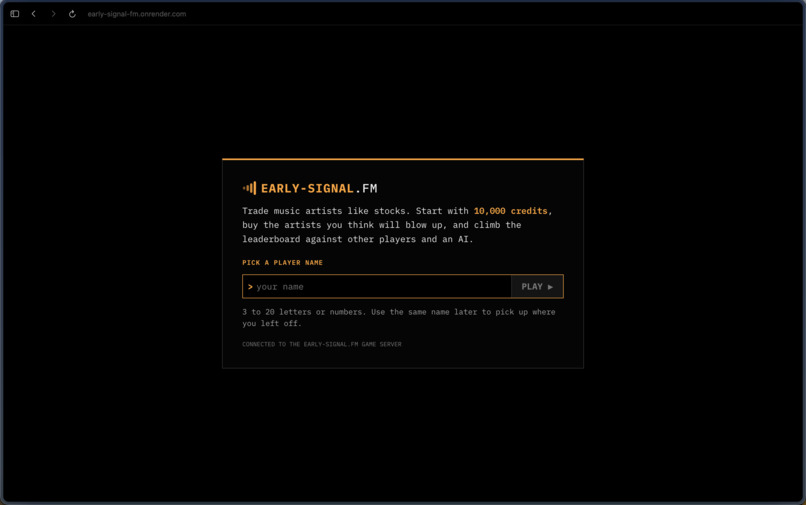Click the 'CONNECTED TO THE EARLY-SIGNAL.FM GAME SERVER' status
This screenshot has height=505, width=806.
coord(322,344)
